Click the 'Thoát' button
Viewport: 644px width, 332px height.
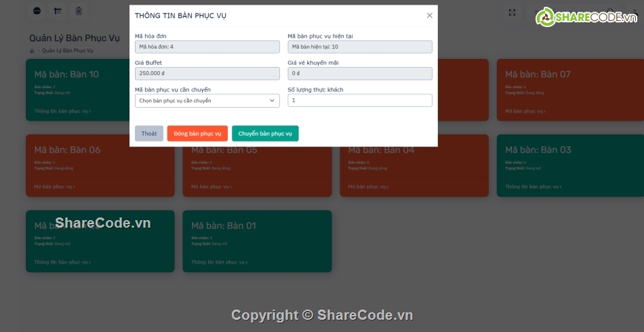coord(148,133)
